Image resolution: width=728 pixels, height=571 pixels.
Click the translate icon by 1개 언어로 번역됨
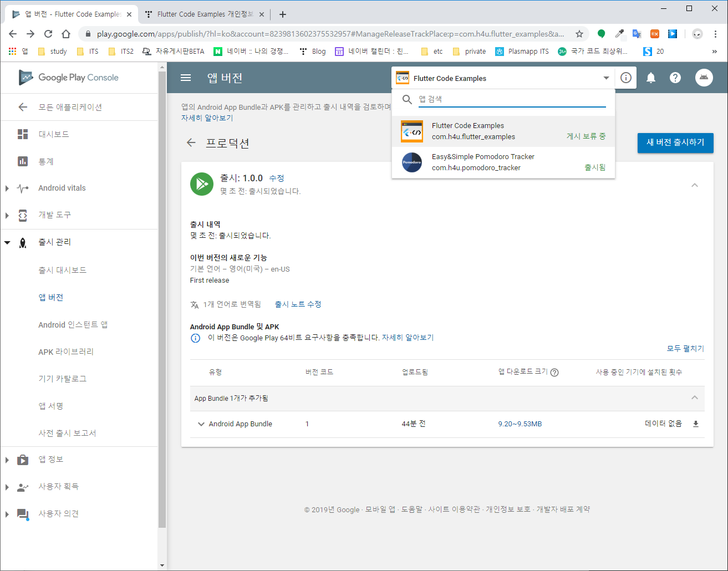pos(194,304)
